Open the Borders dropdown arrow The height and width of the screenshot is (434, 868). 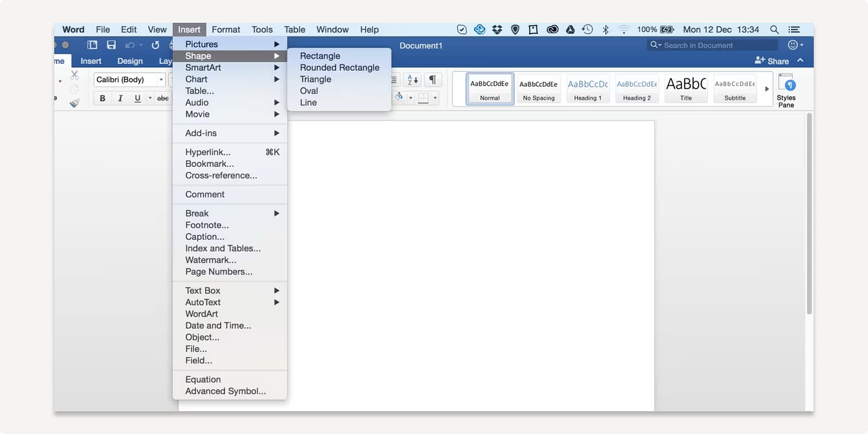pyautogui.click(x=435, y=98)
